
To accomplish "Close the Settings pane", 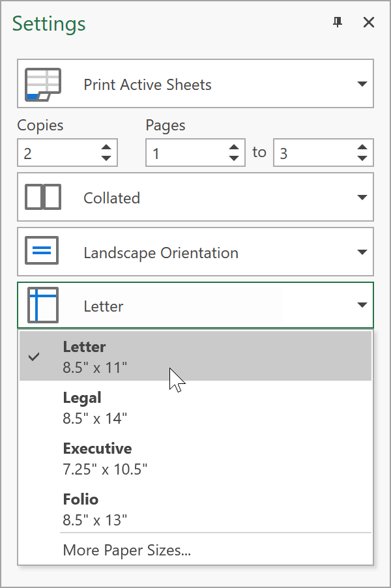I will click(369, 23).
